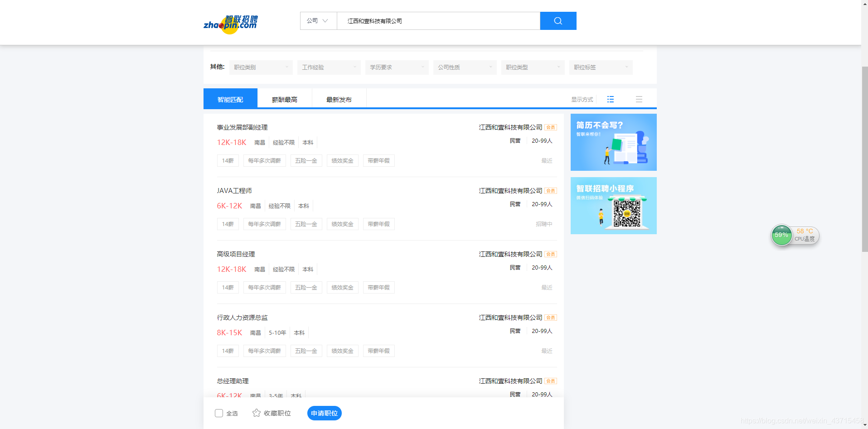Open company link on 高级项目经理 row
This screenshot has height=429, width=868.
pos(510,254)
